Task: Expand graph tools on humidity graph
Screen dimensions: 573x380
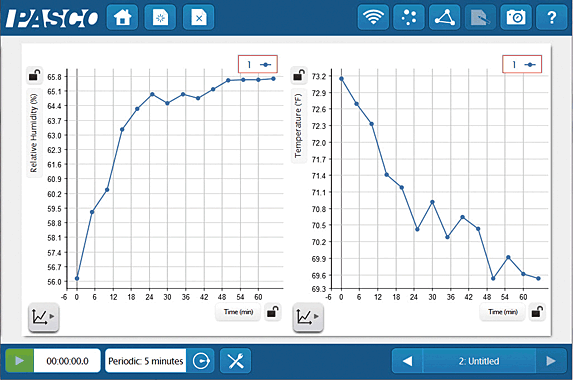Action: (43, 317)
